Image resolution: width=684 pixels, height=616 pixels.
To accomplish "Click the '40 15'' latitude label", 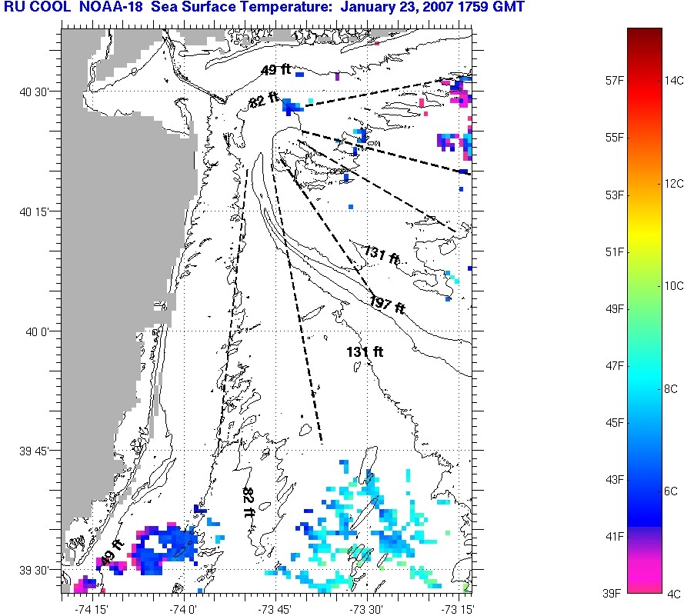I will (x=35, y=212).
